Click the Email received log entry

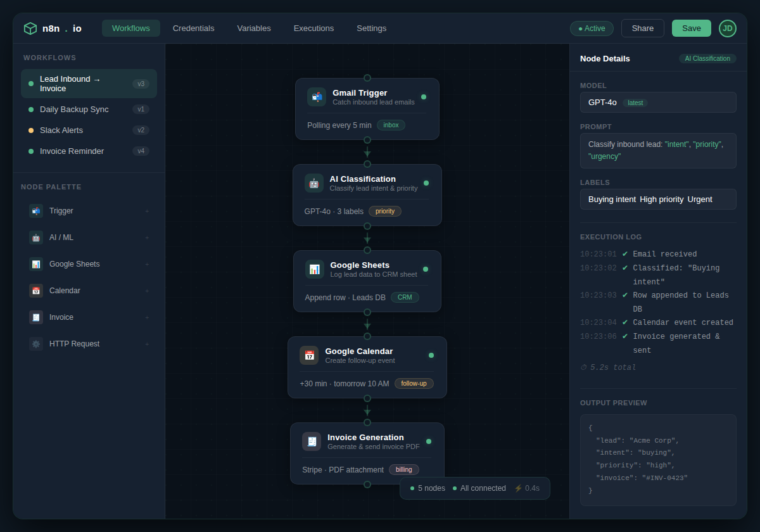click(658, 254)
